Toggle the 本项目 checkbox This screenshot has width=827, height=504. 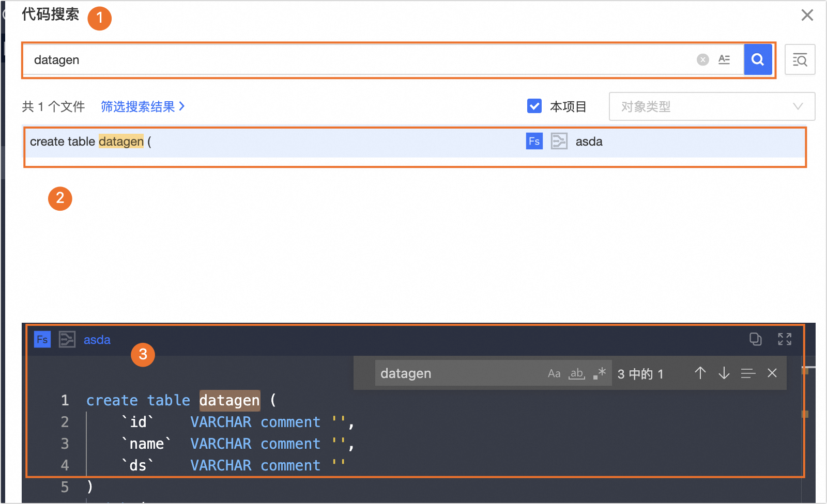click(534, 106)
